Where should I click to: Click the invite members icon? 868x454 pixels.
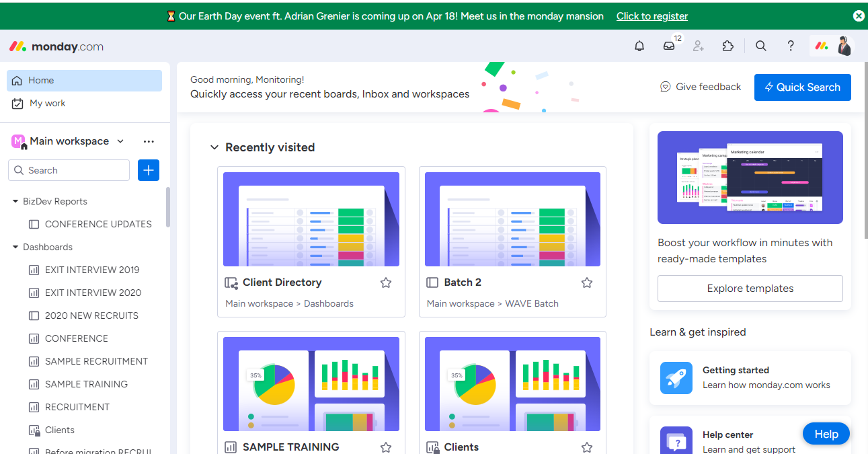click(699, 46)
